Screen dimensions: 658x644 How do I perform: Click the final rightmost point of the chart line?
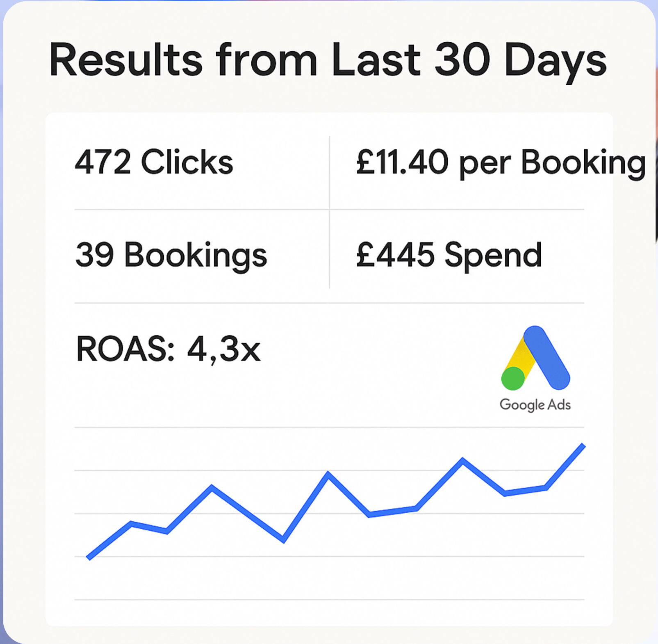pos(583,445)
